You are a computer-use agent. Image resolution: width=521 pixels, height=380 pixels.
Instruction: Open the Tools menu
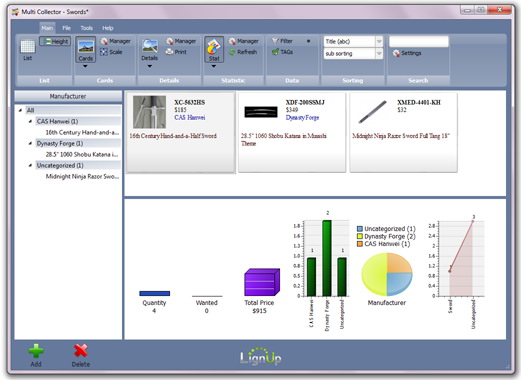pos(87,28)
